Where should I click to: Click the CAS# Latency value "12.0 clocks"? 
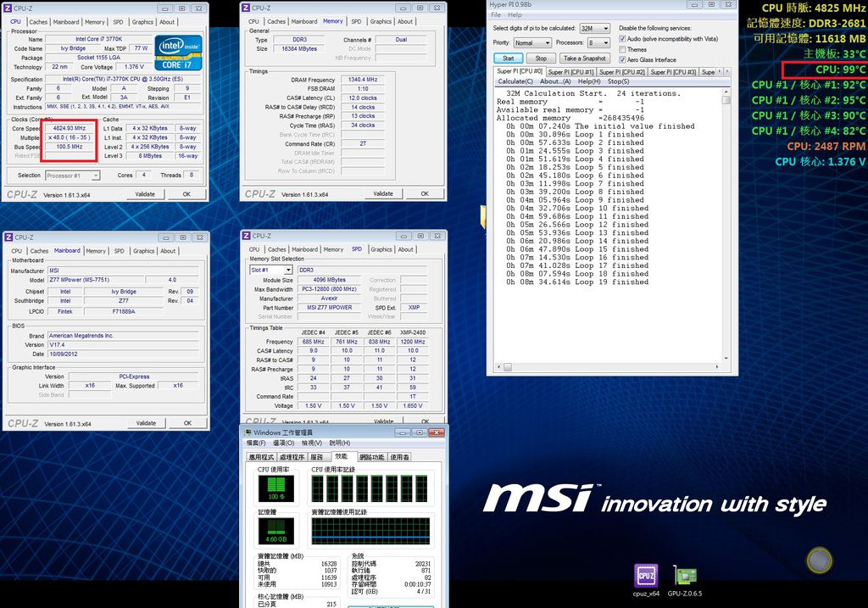coord(363,98)
